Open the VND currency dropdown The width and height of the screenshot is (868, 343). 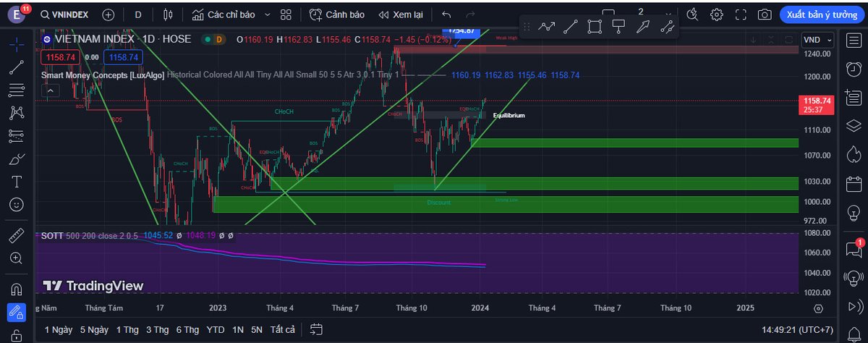(x=817, y=40)
